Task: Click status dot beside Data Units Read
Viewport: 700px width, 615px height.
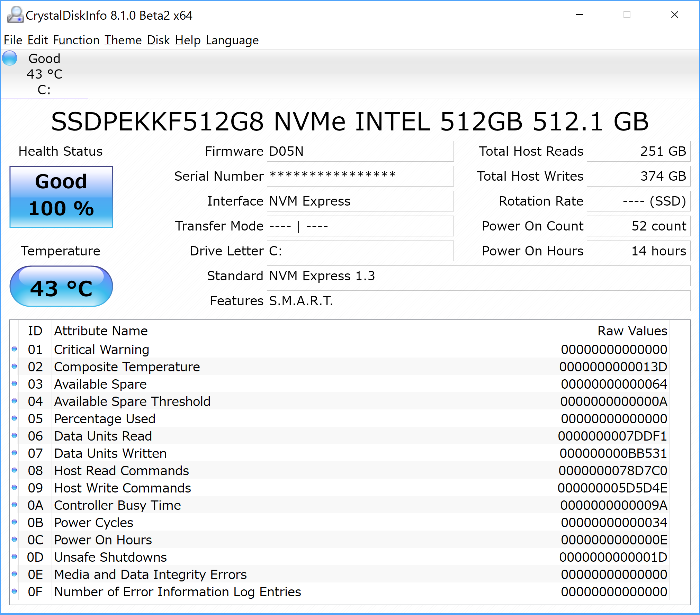Action: (x=14, y=435)
